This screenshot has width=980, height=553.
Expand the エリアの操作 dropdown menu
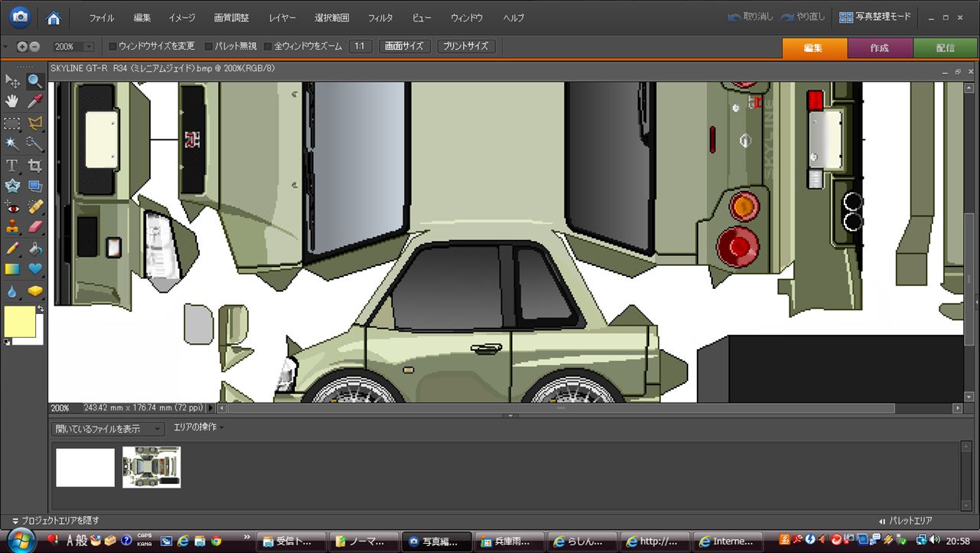[x=199, y=427]
